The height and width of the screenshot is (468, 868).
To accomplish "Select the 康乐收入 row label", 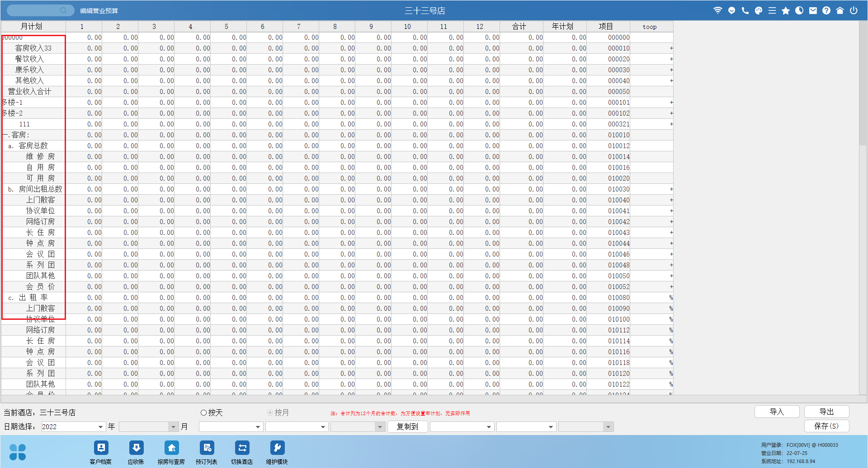I will pyautogui.click(x=29, y=70).
